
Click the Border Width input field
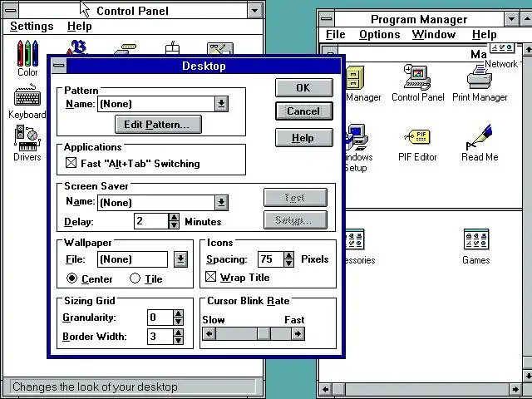160,336
